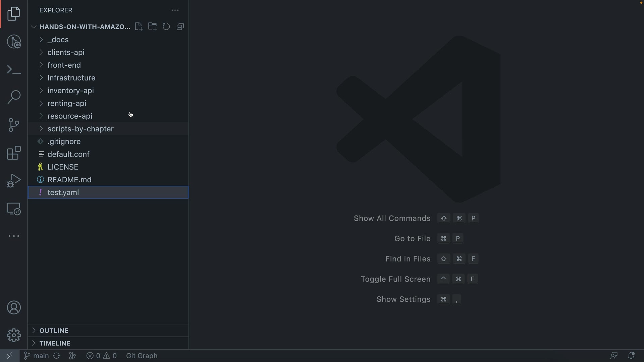Open the Run and Debug view

coord(14,181)
